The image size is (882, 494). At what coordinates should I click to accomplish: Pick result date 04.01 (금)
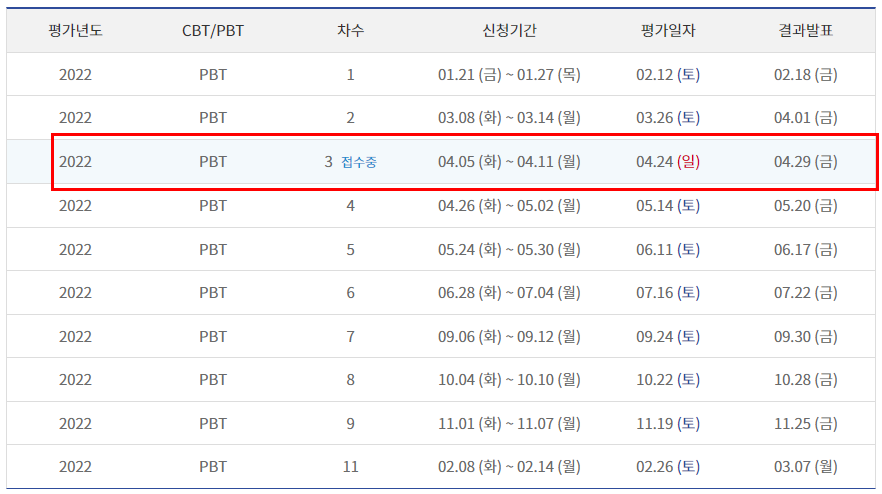(806, 118)
